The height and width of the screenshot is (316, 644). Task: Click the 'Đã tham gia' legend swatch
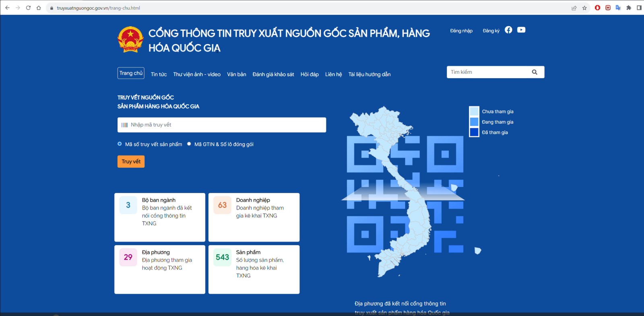[x=474, y=132]
